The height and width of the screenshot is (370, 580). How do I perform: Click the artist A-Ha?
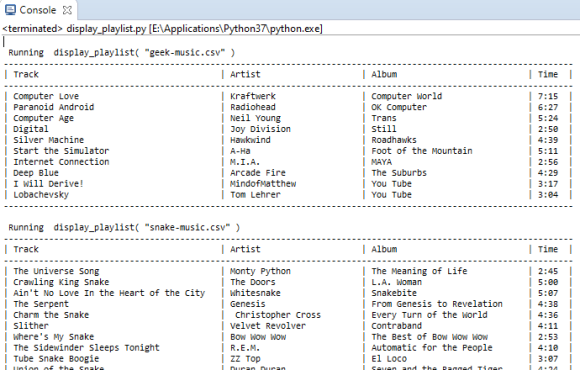(x=240, y=151)
